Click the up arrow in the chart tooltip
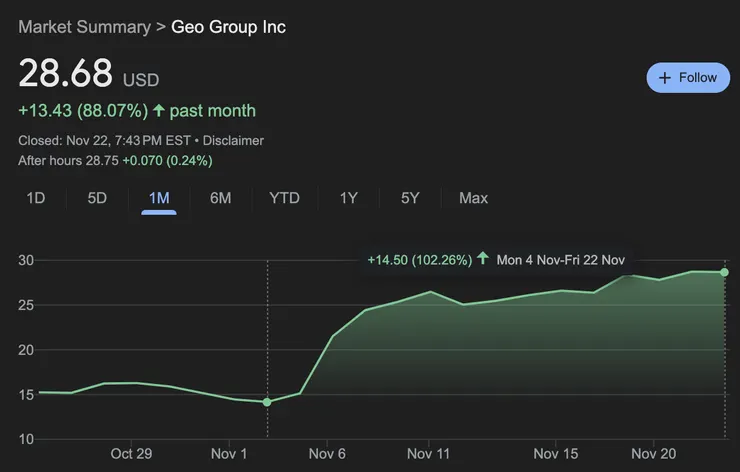This screenshot has height=472, width=740. click(482, 258)
